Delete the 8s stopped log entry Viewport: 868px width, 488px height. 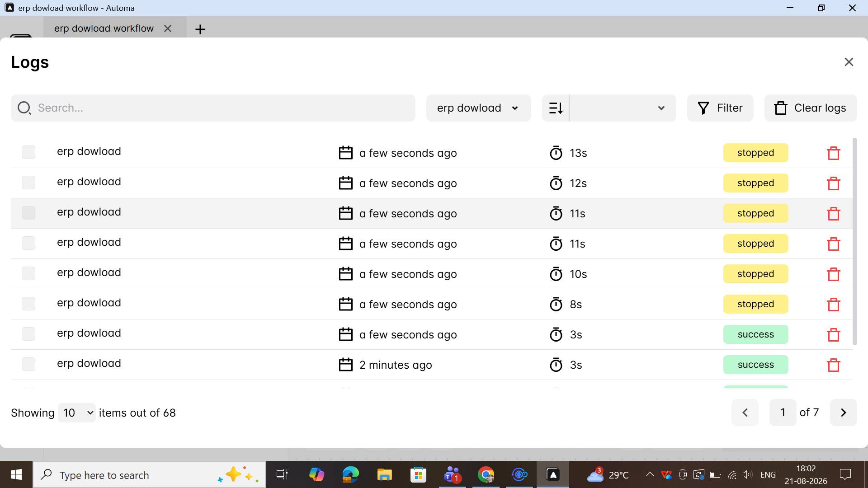click(833, 305)
